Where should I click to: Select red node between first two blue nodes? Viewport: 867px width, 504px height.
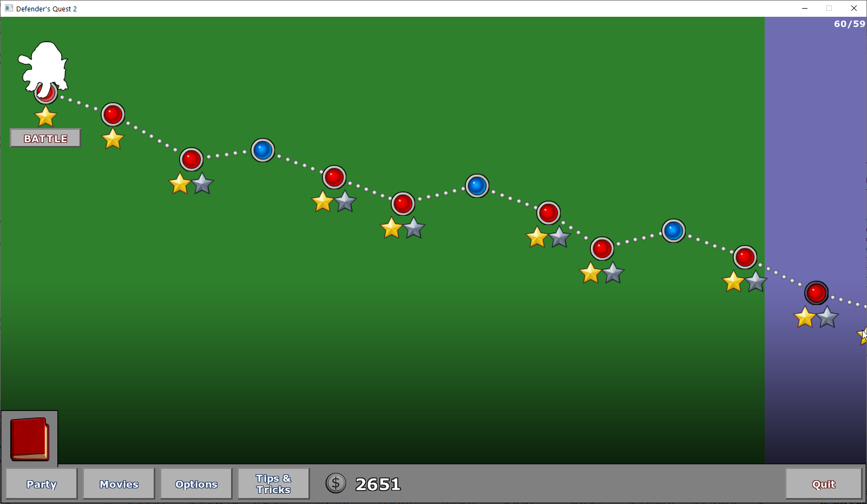[x=334, y=177]
